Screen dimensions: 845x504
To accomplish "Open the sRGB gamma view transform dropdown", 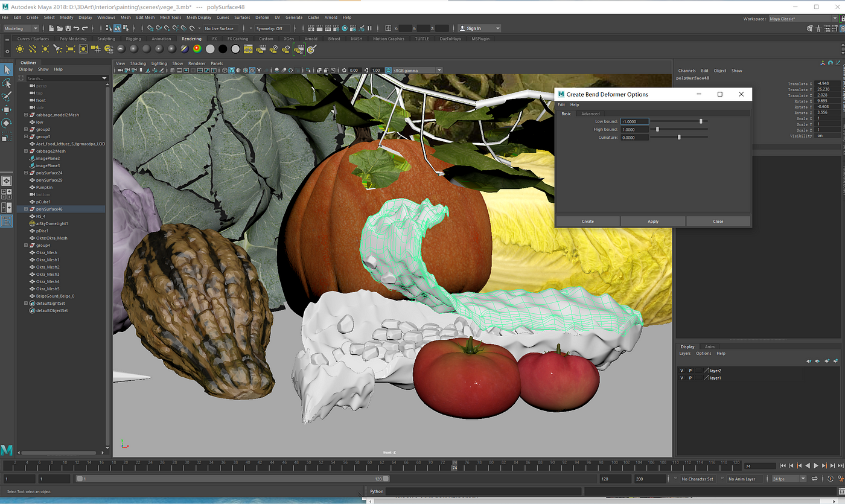I will [x=417, y=70].
